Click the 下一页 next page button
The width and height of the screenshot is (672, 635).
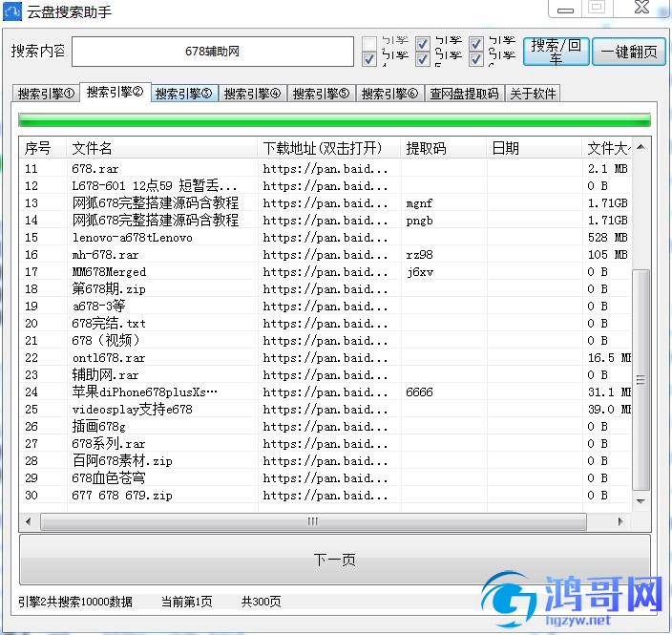point(335,560)
